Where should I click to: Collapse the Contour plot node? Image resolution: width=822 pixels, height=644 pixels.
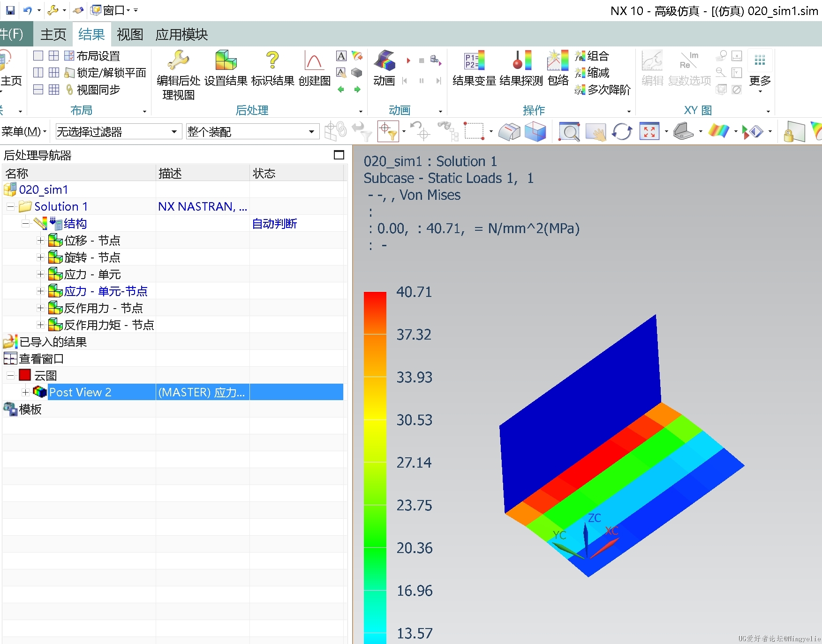(x=10, y=376)
